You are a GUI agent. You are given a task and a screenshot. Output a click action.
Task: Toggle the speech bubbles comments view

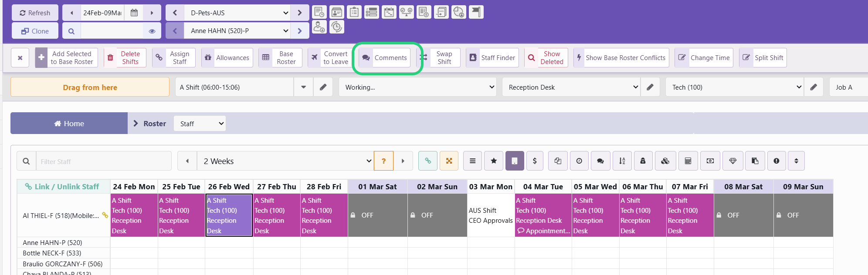coord(600,161)
